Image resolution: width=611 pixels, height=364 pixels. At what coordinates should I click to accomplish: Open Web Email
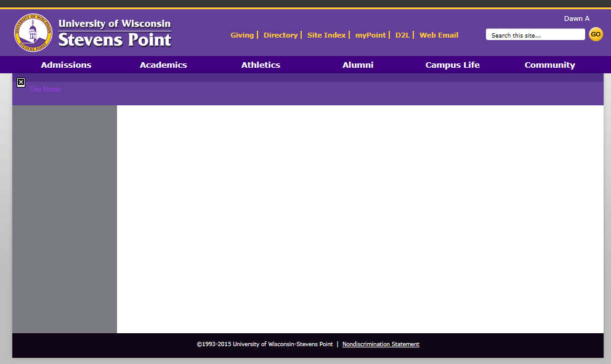(x=439, y=35)
